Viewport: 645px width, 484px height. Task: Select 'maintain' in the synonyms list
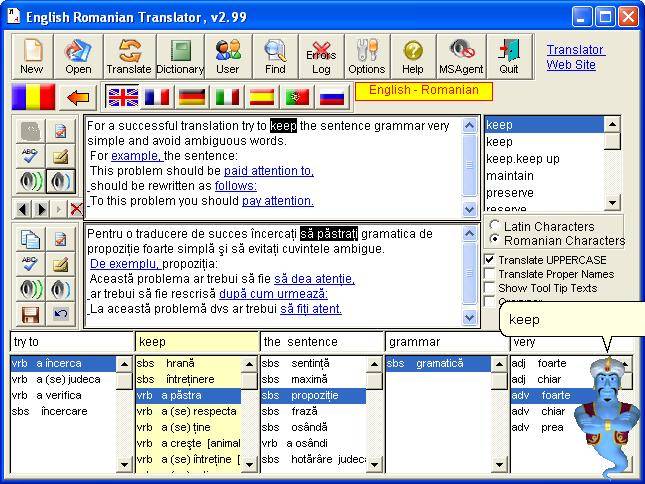[x=544, y=176]
